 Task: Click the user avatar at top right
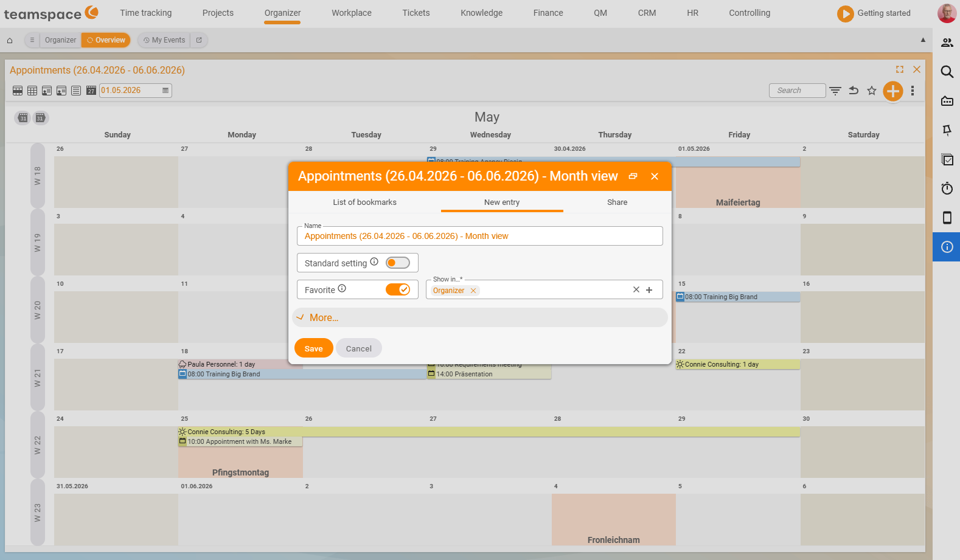(947, 13)
